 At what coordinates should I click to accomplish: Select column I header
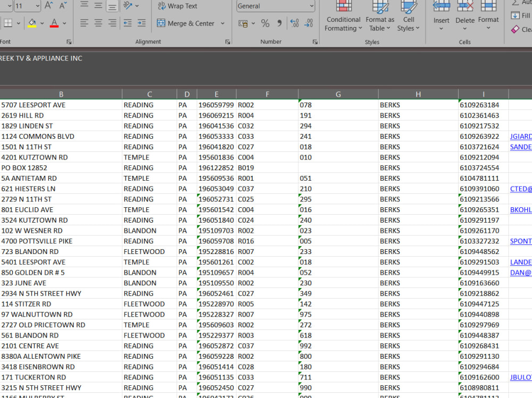point(484,94)
